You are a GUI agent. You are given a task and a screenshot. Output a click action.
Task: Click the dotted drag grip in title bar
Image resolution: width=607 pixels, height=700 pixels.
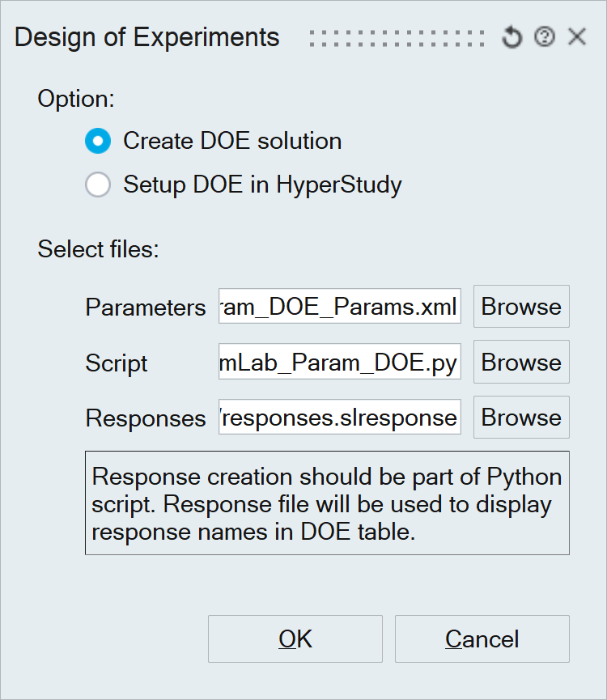click(396, 38)
